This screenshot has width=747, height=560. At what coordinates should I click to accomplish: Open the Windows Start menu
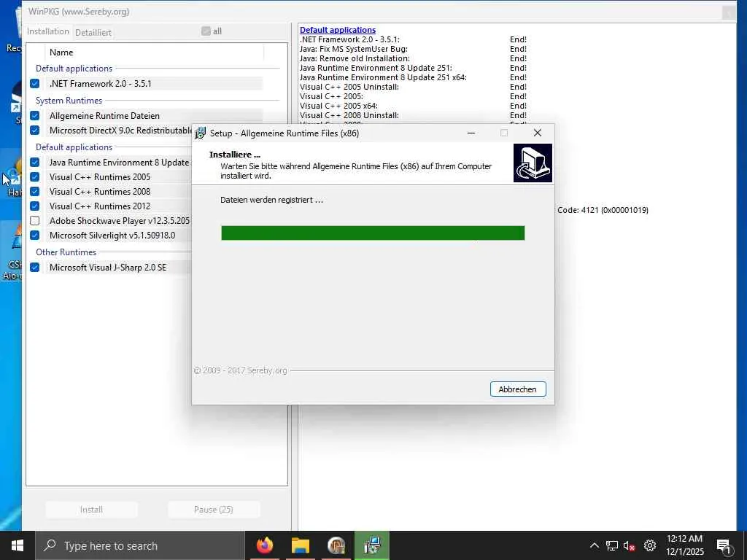(x=18, y=545)
